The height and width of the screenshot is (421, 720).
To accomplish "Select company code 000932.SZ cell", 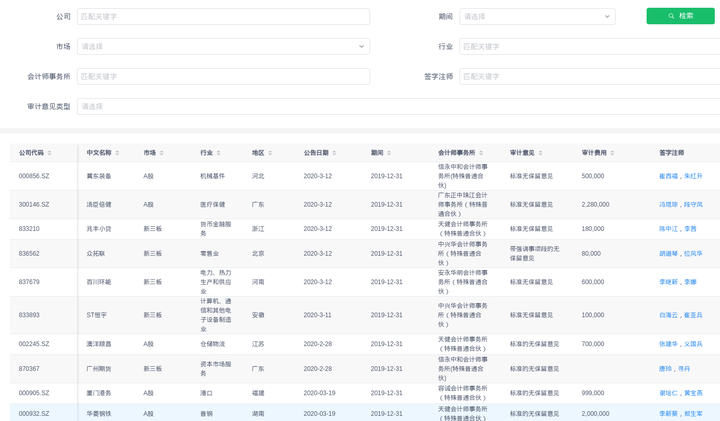I will pos(34,414).
